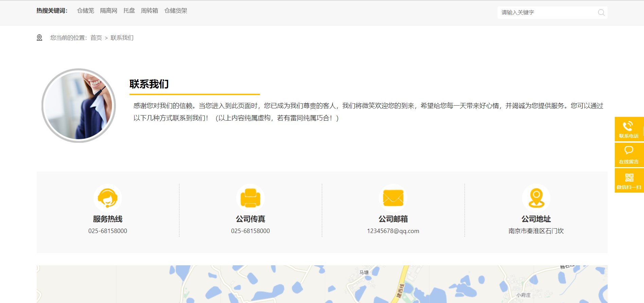Click the customer service representative photo
The image size is (644, 303).
tap(79, 106)
